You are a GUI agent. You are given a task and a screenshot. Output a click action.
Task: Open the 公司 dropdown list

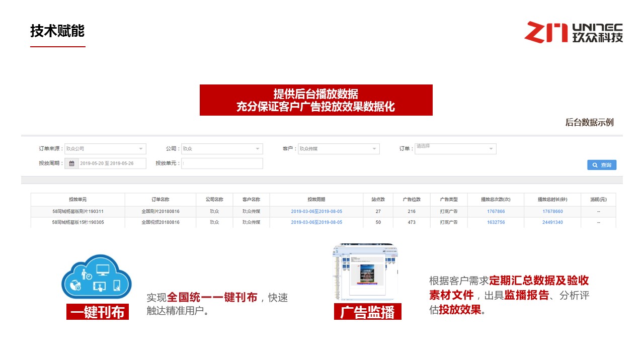257,149
